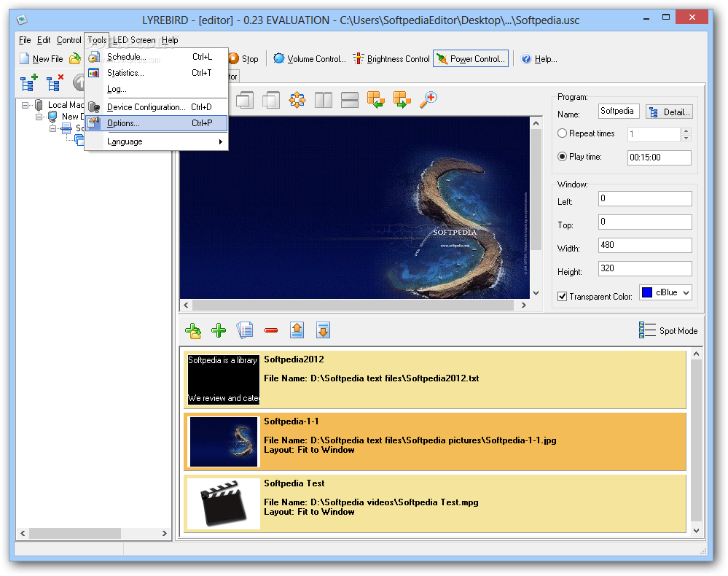
Task: Open Power Control
Action: [x=471, y=59]
